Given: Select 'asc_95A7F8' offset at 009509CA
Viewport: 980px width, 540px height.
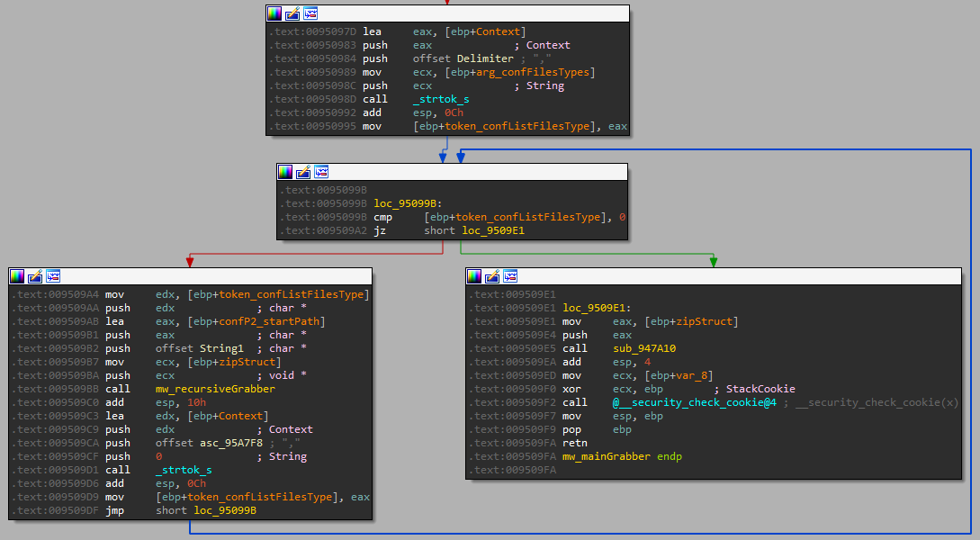Looking at the screenshot, I should [x=231, y=443].
